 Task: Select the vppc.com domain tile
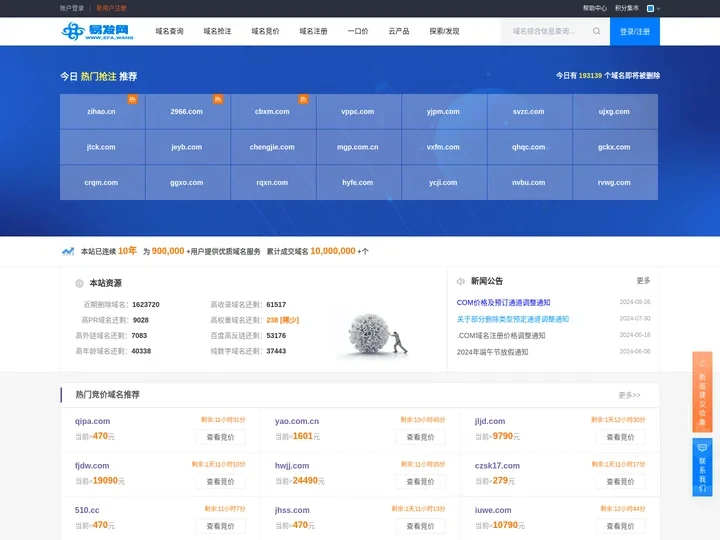click(358, 112)
